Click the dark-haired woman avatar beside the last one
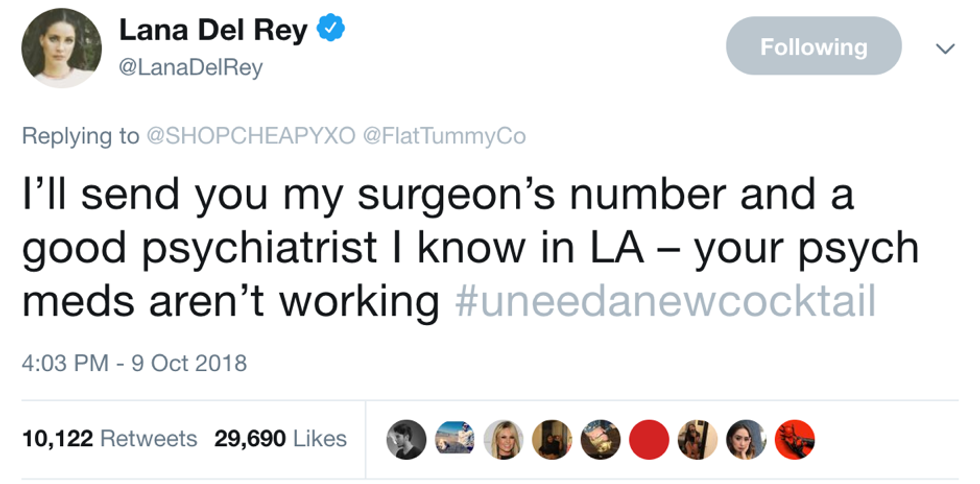This screenshot has height=484, width=980. pos(746,438)
